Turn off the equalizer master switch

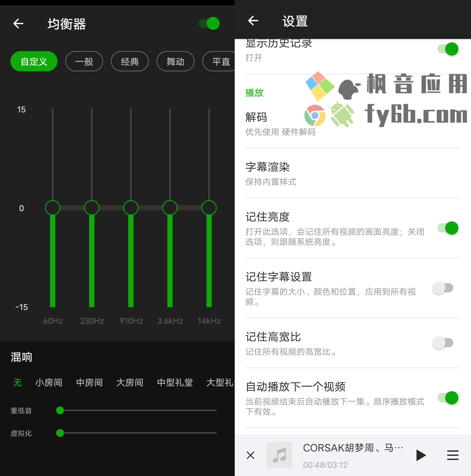click(x=209, y=24)
